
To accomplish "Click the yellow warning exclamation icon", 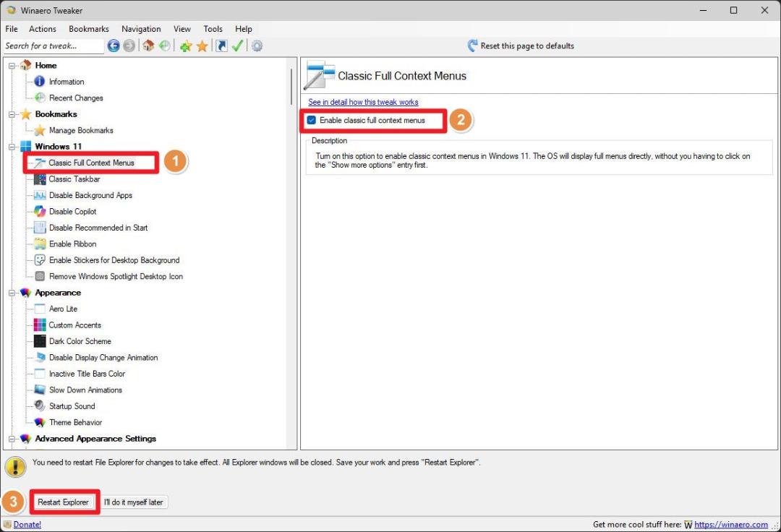I will [16, 467].
